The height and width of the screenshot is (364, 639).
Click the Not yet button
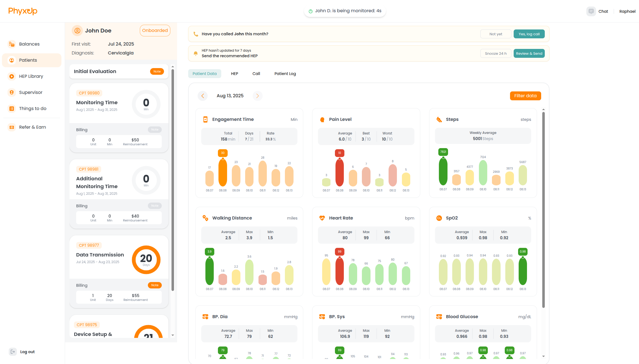pyautogui.click(x=496, y=34)
